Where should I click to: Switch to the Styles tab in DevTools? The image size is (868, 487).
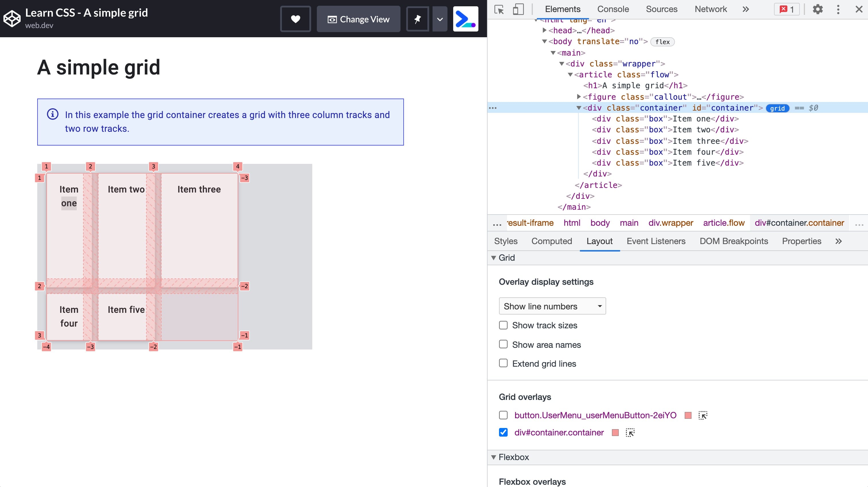(x=506, y=241)
